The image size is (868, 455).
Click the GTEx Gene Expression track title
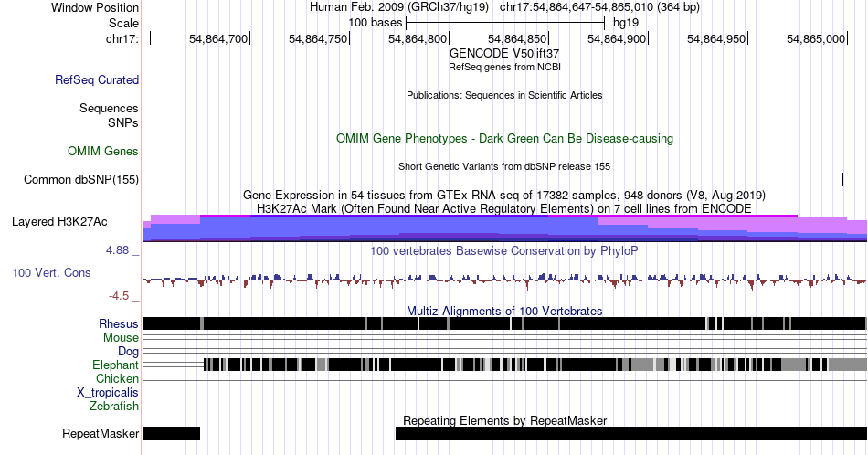[504, 195]
